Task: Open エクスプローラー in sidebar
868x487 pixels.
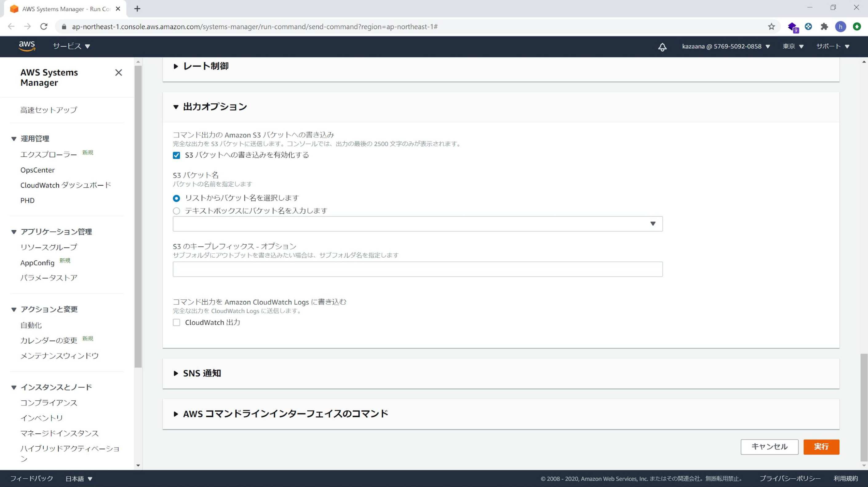Action: [x=49, y=155]
